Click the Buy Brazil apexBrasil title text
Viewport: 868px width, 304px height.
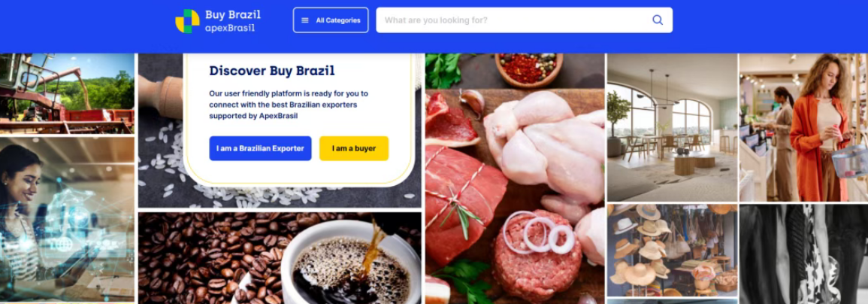coord(232,21)
